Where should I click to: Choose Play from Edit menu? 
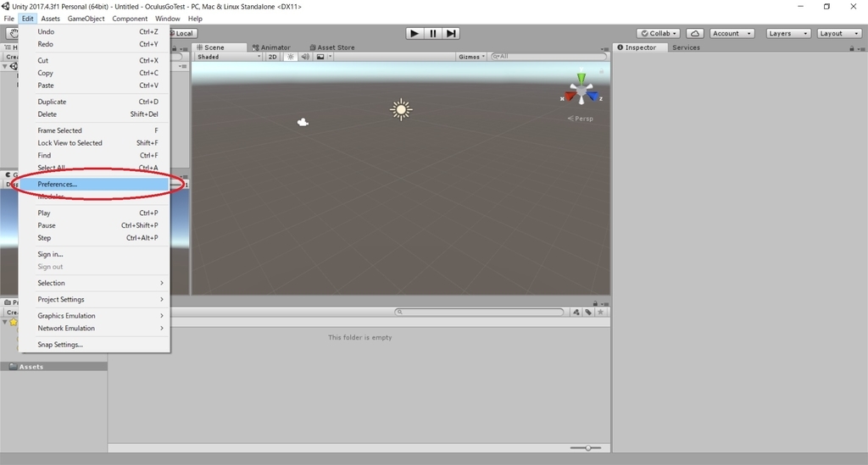point(94,213)
